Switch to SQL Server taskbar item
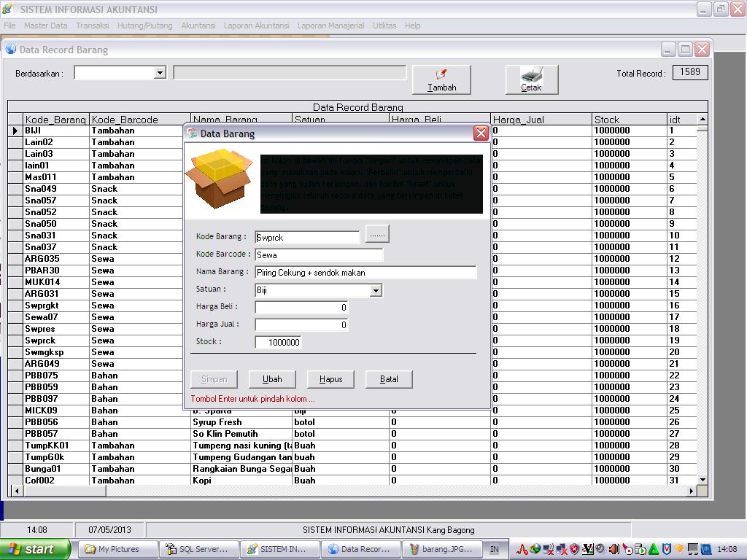Image resolution: width=747 pixels, height=560 pixels. tap(196, 549)
